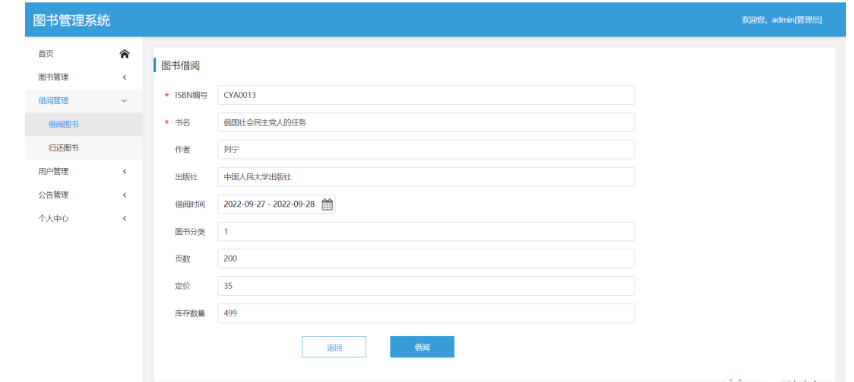Click the ISBN编号 label
854x382 pixels.
(191, 95)
